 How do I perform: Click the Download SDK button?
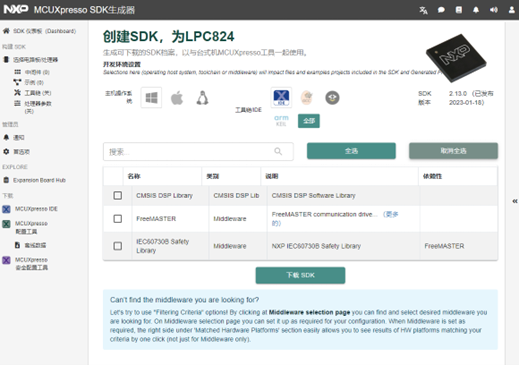[x=300, y=275]
